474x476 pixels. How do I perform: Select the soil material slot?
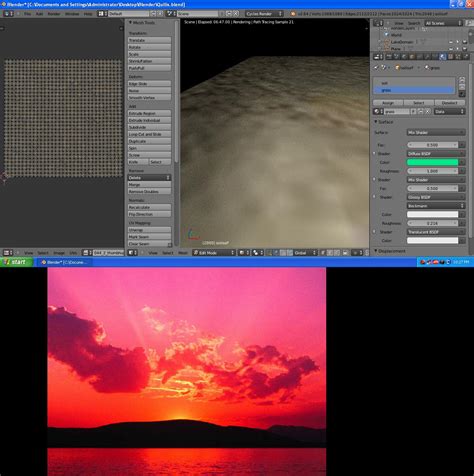coord(414,83)
